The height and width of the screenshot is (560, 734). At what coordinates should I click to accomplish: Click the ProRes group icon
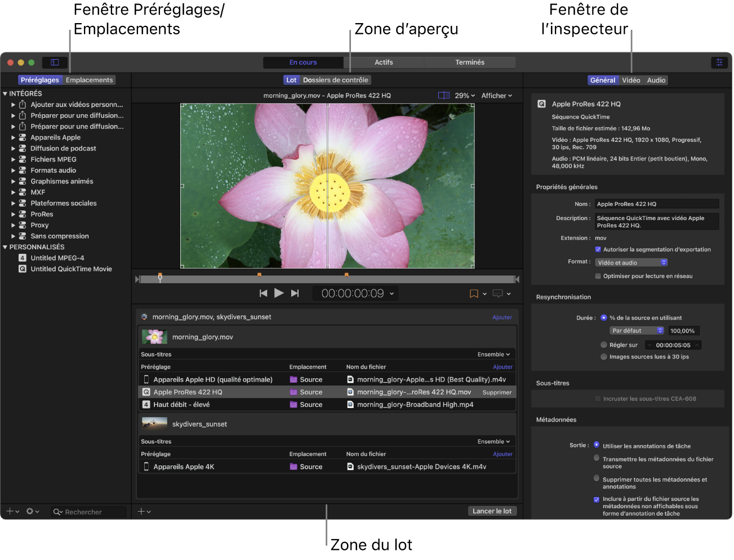click(x=23, y=214)
